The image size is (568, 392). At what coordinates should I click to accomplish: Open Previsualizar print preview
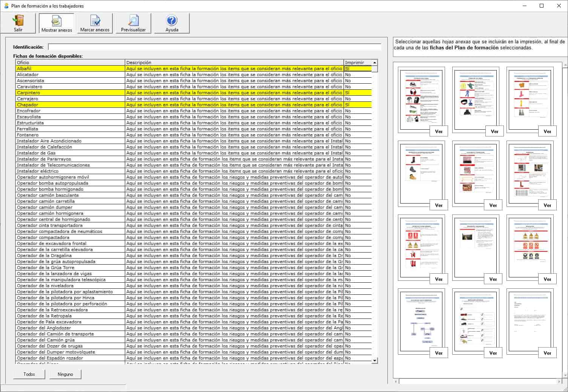[x=133, y=23]
